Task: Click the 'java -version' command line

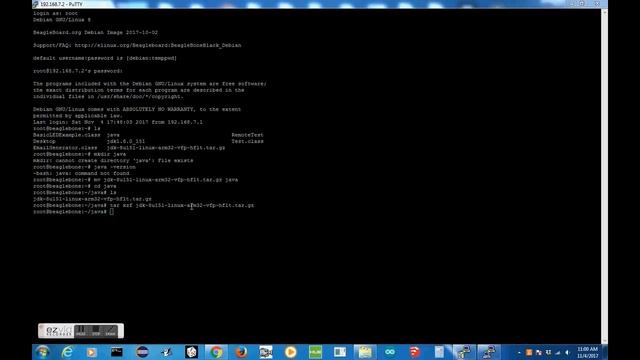Action: tap(84, 167)
